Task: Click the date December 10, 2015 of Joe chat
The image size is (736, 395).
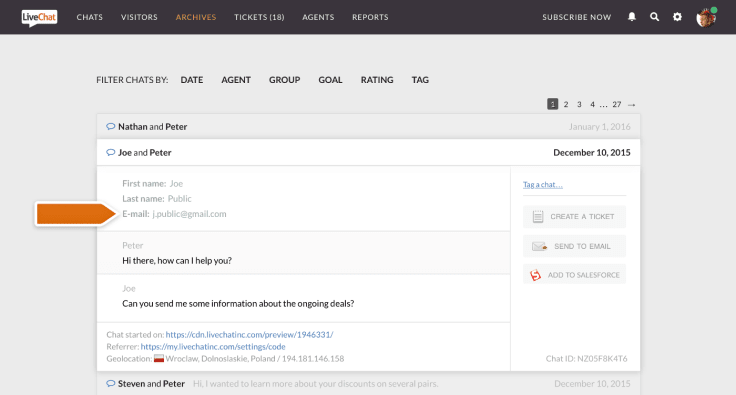Action: click(592, 152)
